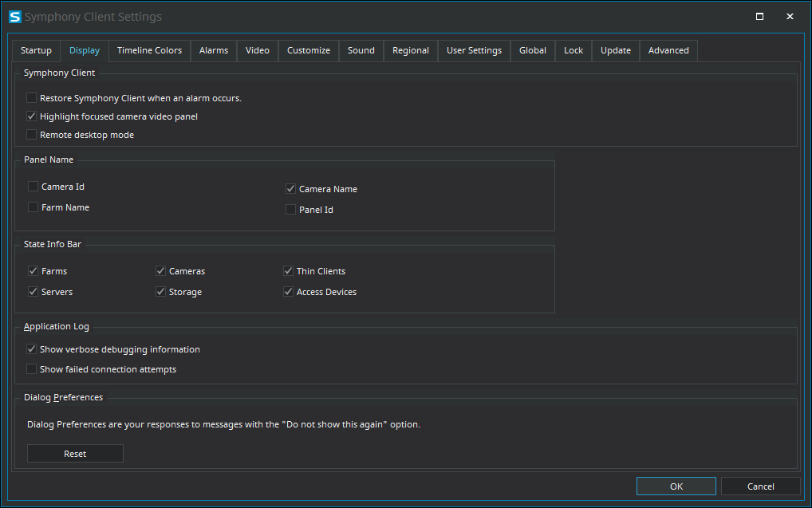Screen dimensions: 812x508
Task: Switch to the Timeline Colors tab
Action: coord(149,50)
